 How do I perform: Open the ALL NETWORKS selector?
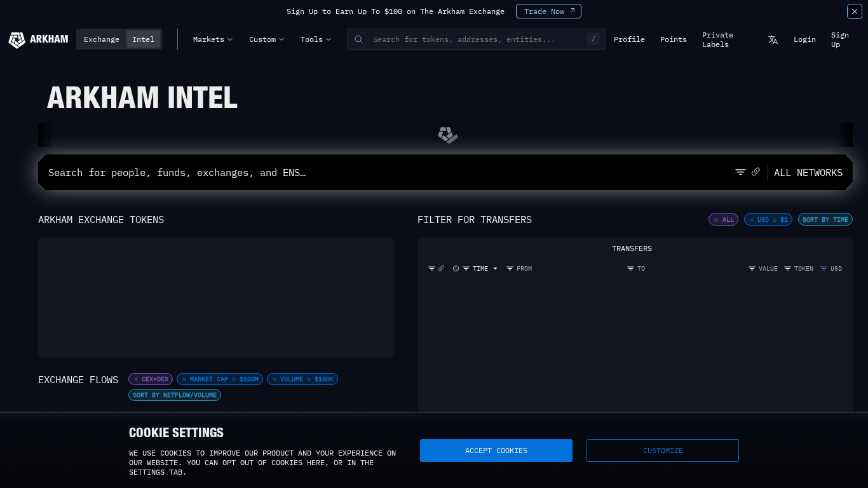pos(808,172)
